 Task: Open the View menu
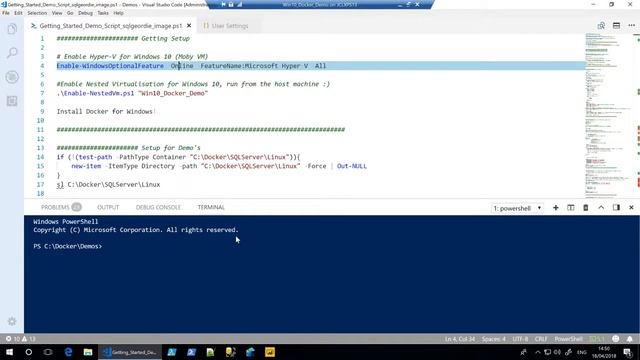57,13
